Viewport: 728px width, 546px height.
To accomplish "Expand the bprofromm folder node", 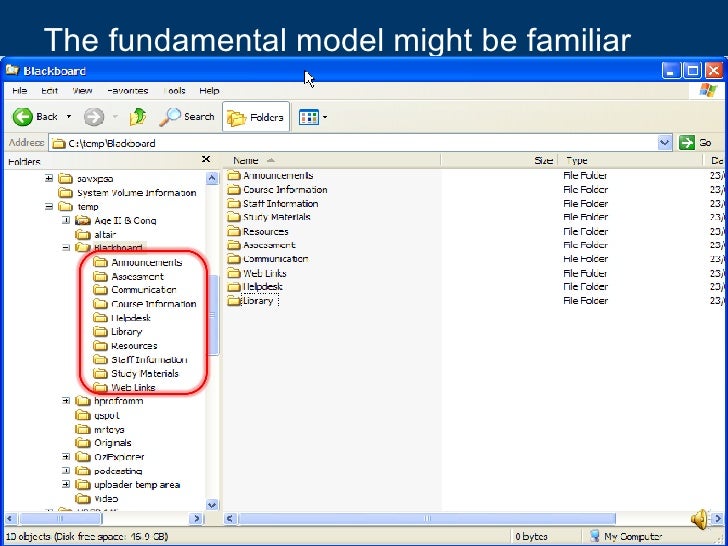I will pyautogui.click(x=66, y=401).
